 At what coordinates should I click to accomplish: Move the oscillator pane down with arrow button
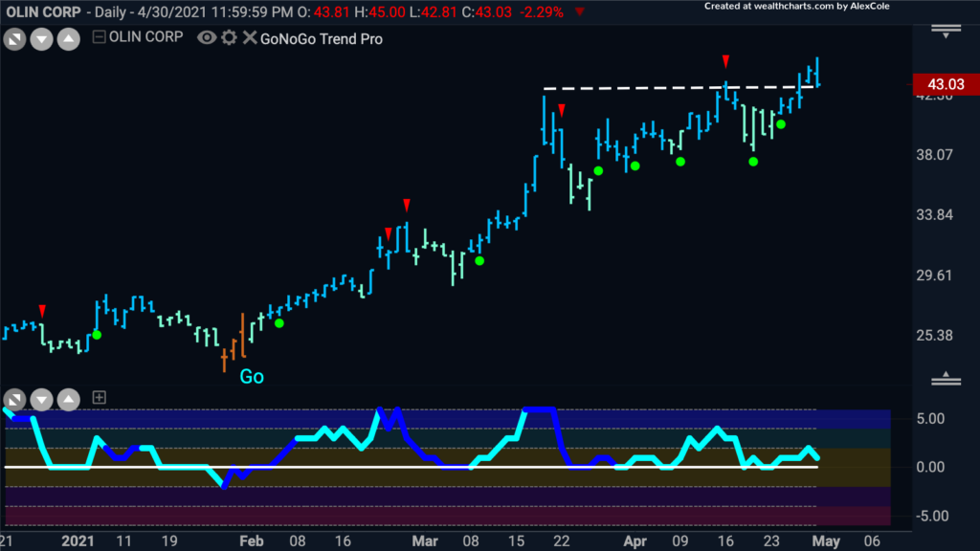coord(41,399)
